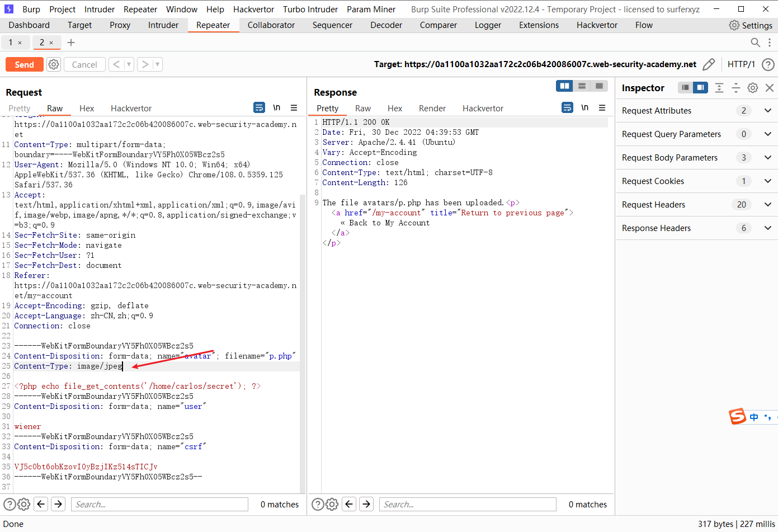Viewport: 778px width, 532px height.
Task: Open the Logger tab
Action: click(488, 25)
